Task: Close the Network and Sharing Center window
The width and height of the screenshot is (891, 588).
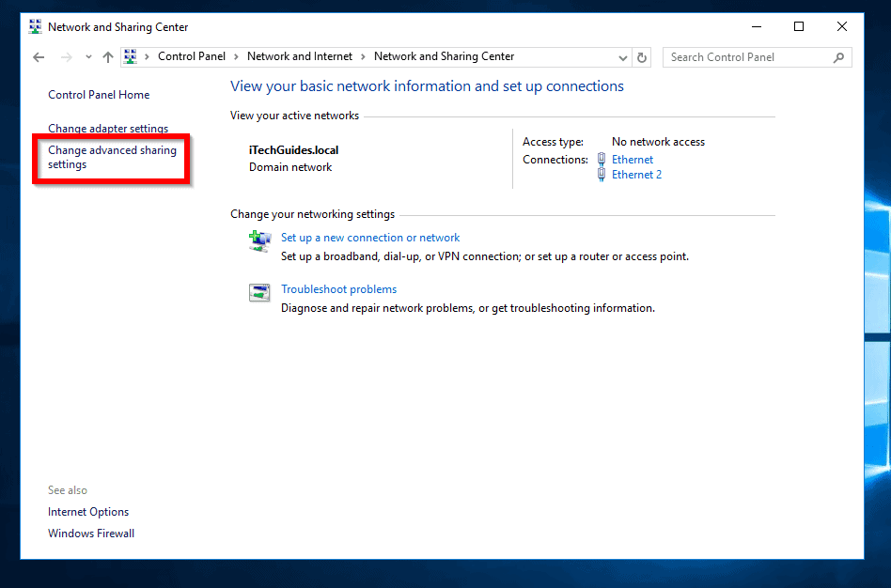Action: 842,26
